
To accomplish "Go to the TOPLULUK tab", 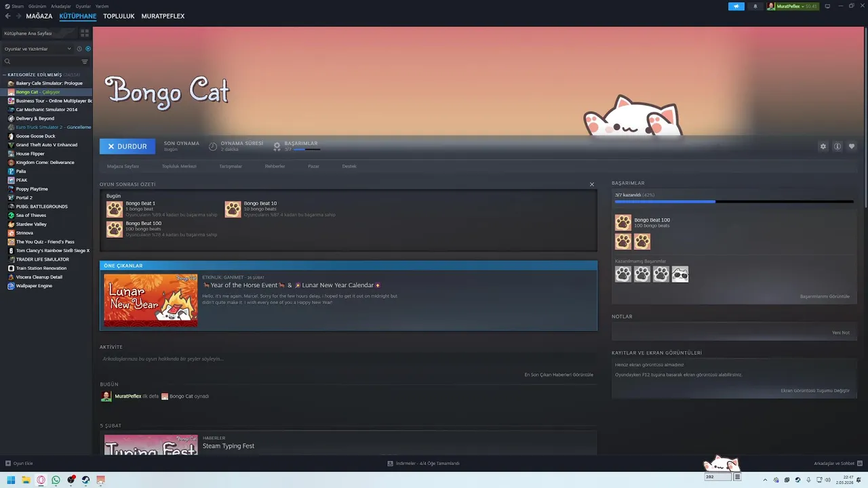I will 119,16.
